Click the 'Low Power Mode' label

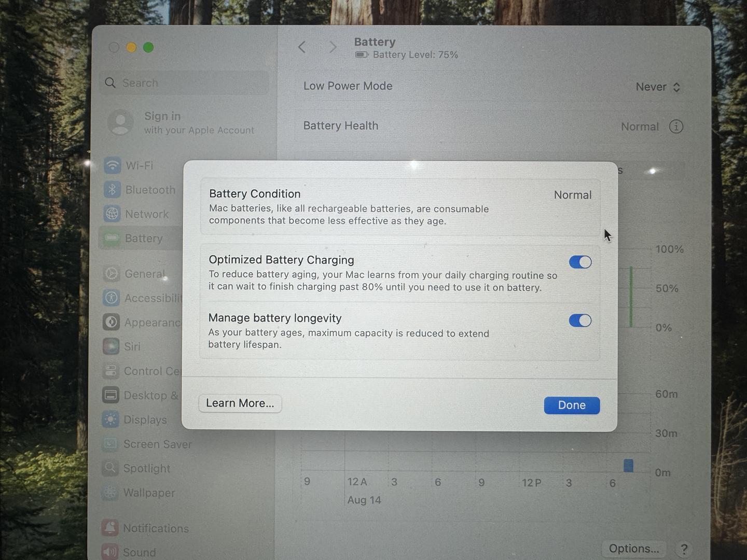point(348,86)
